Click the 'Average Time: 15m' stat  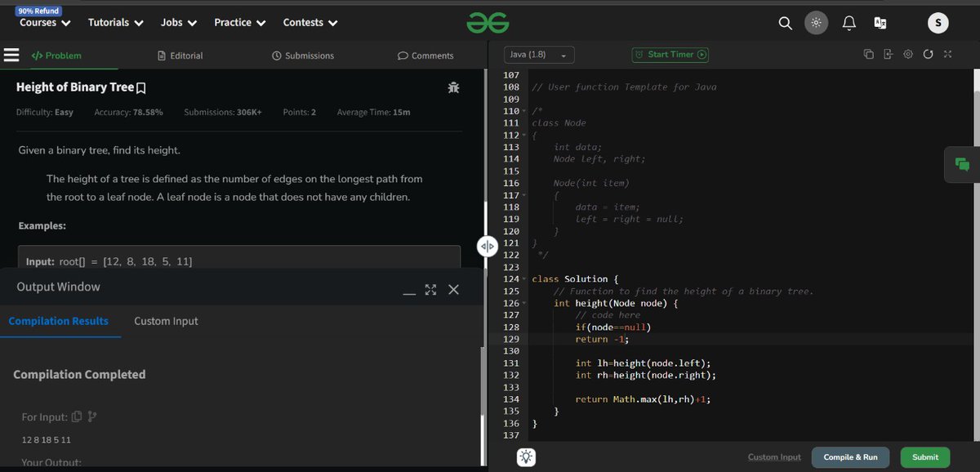click(373, 112)
